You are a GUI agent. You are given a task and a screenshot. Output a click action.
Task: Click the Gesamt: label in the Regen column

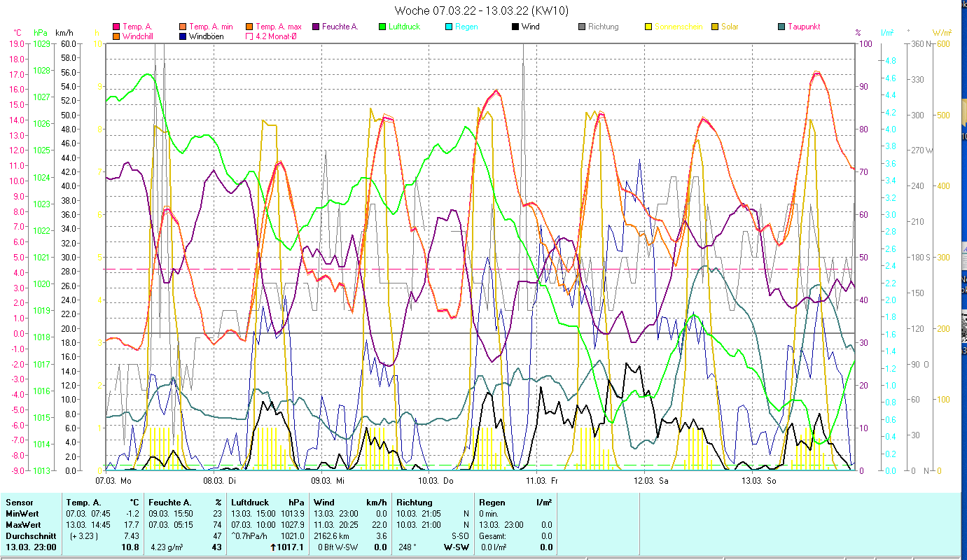coord(493,536)
